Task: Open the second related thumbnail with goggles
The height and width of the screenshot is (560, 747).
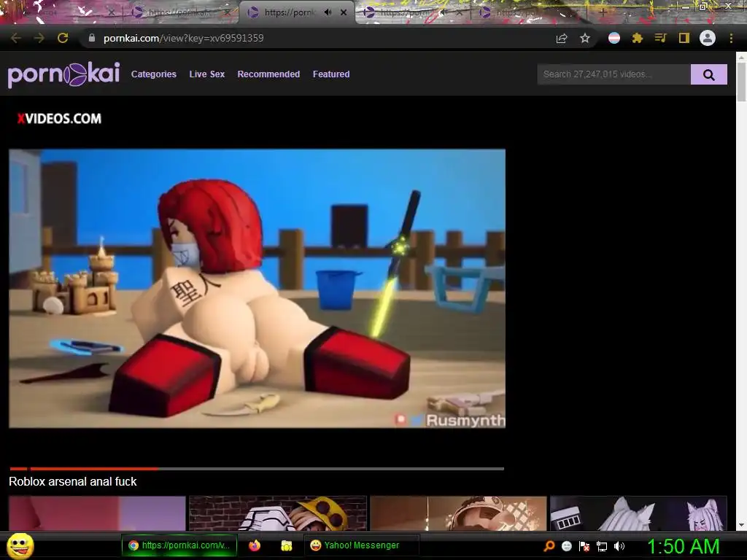Action: coord(278,513)
